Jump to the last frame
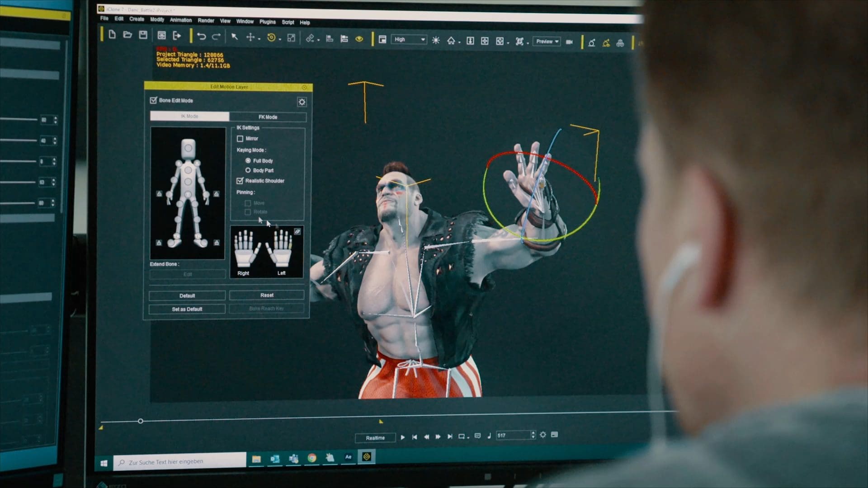Screen dimensions: 868x488 450,436
